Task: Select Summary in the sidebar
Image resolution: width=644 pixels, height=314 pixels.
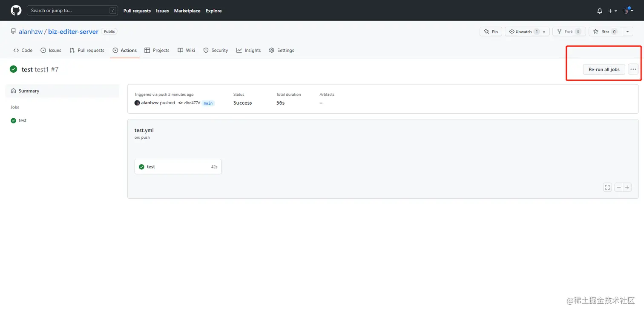Action: point(62,91)
